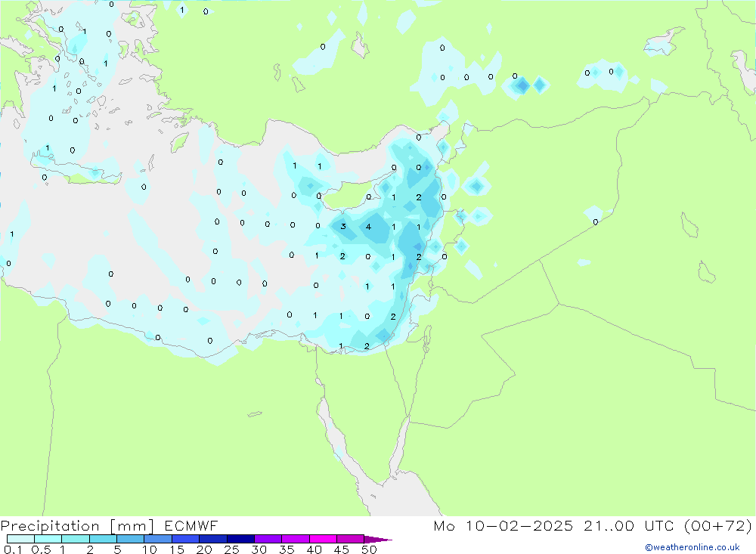756x554 pixels.
Task: Click the legend label "50"
Action: click(x=370, y=549)
